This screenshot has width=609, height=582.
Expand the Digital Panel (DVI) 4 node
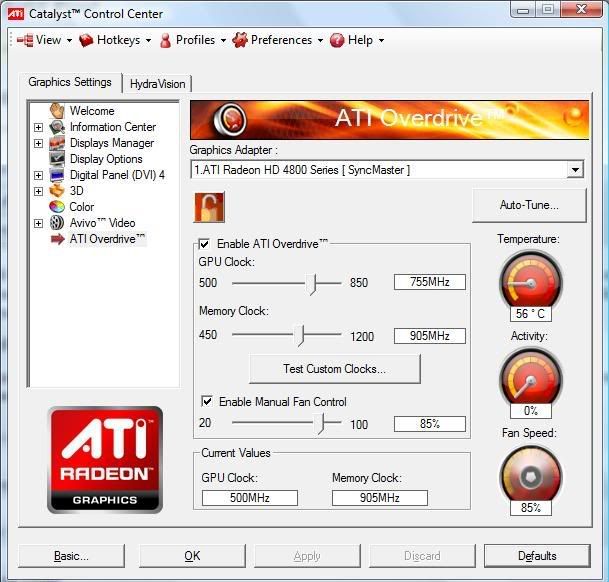click(x=38, y=175)
